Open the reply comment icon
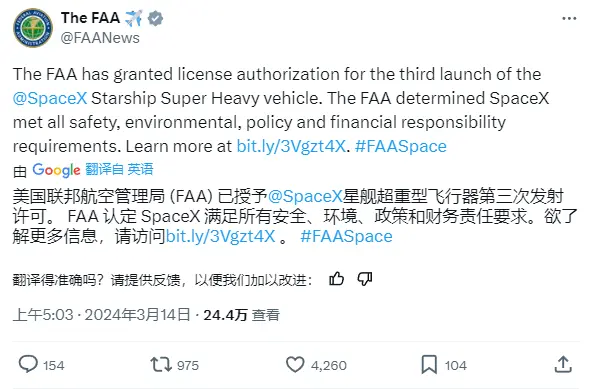594x389 pixels. pos(28,364)
